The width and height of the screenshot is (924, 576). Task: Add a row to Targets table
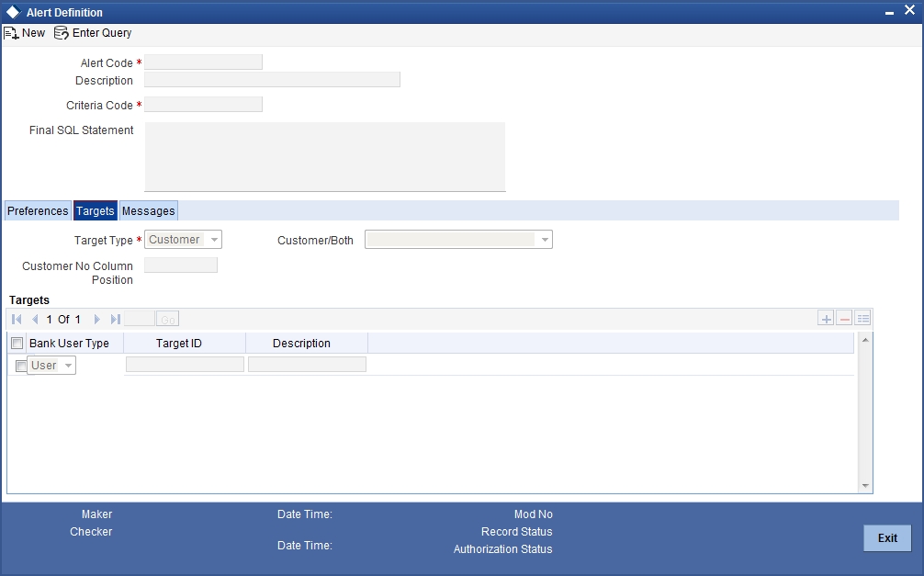click(826, 319)
